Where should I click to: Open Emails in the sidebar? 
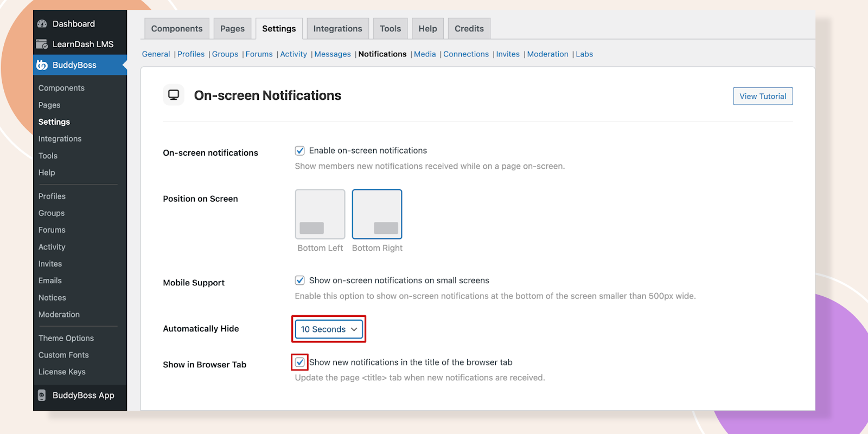click(x=50, y=280)
